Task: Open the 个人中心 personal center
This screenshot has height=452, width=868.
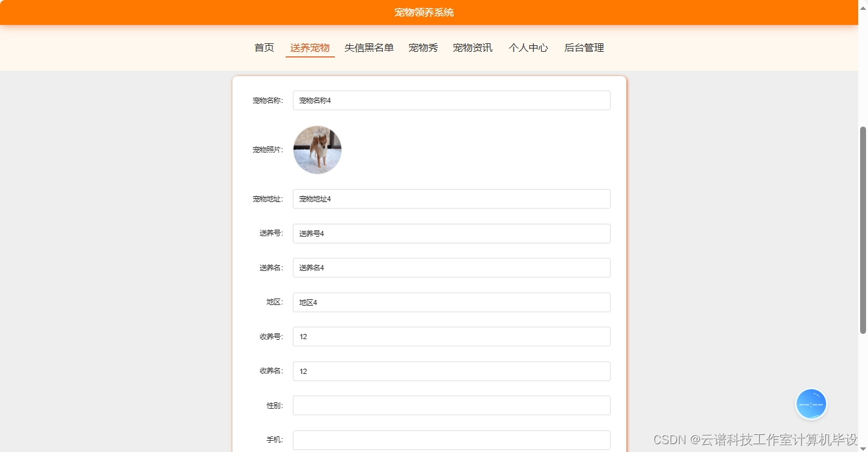Action: click(528, 47)
